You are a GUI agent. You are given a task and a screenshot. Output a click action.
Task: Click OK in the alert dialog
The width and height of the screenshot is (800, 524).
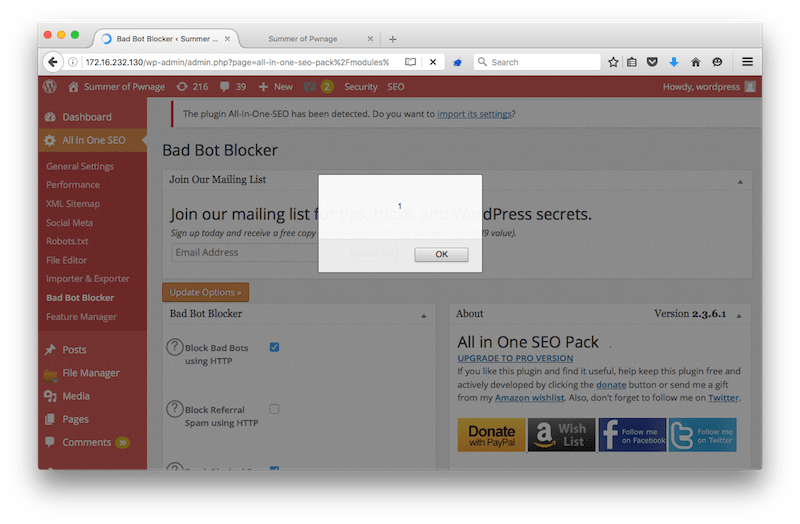pos(441,254)
